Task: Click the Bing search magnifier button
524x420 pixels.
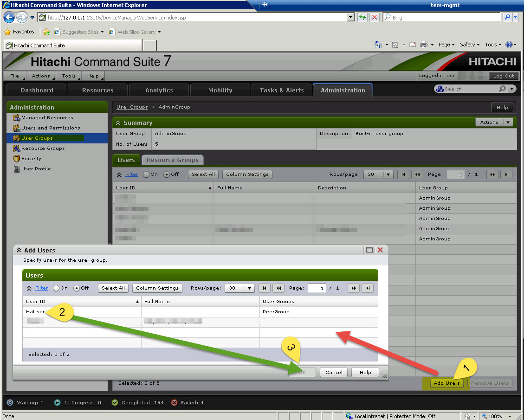Action: pos(507,17)
